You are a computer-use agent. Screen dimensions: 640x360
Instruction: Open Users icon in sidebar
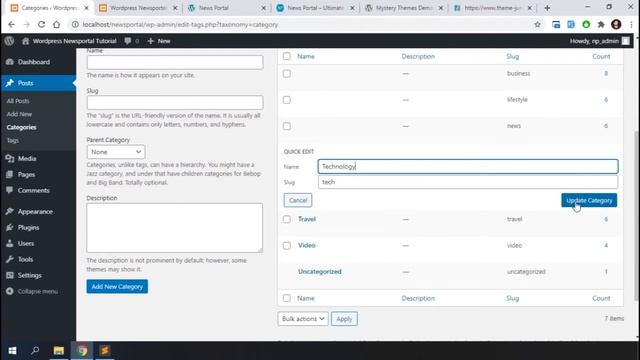point(10,243)
